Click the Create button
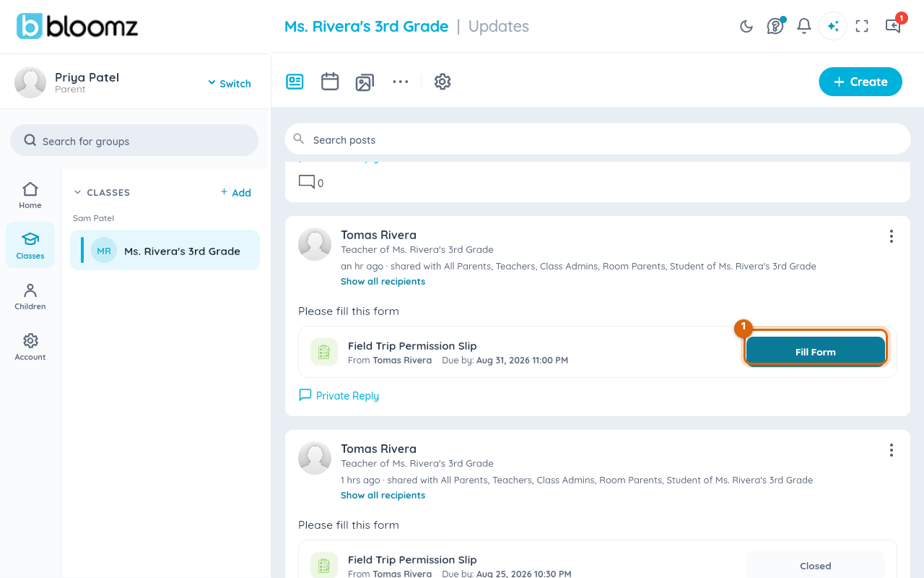Screen dimensions: 924x578 [860, 82]
